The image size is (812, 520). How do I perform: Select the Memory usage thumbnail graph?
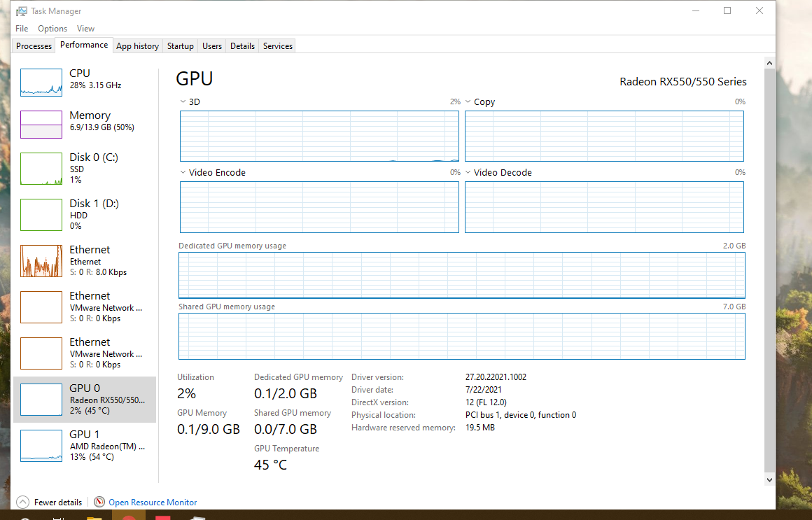pyautogui.click(x=41, y=125)
